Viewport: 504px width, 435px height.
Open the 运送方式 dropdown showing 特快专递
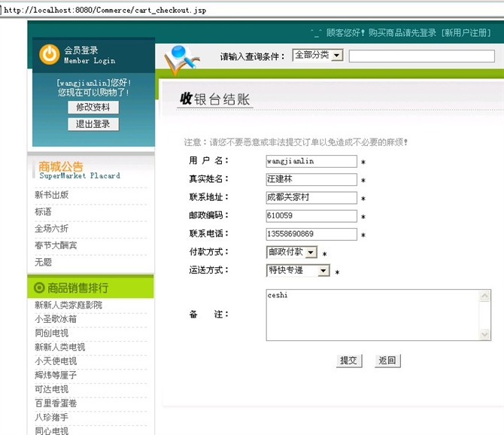(298, 270)
